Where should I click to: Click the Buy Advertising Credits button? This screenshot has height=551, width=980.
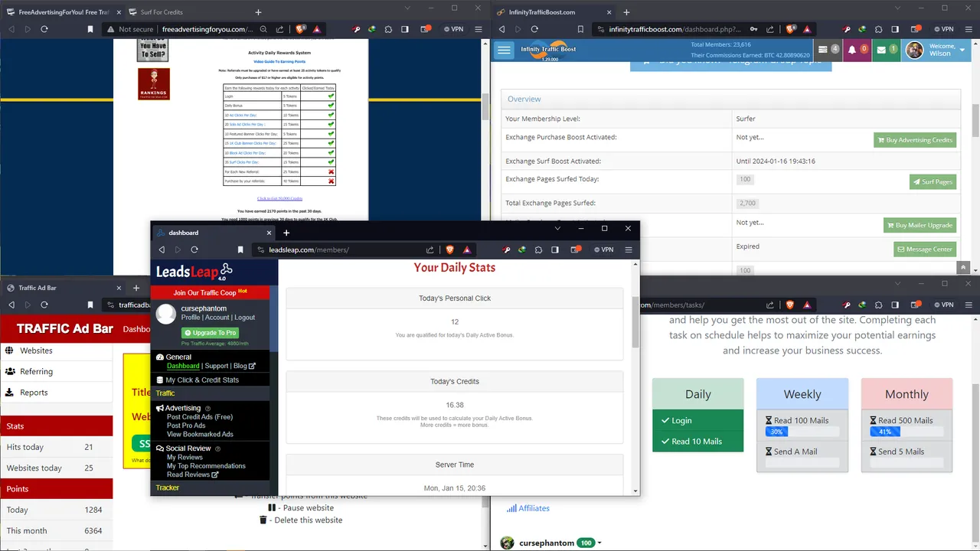pos(915,140)
